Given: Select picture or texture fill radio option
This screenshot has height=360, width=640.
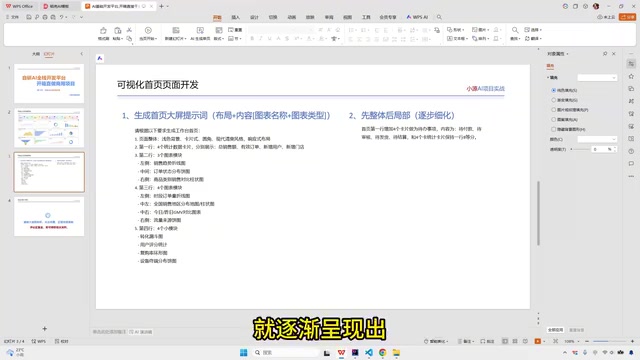Looking at the screenshot, I should tap(553, 110).
